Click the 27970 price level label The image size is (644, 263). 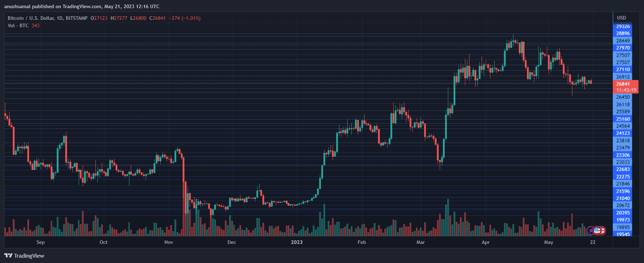623,48
